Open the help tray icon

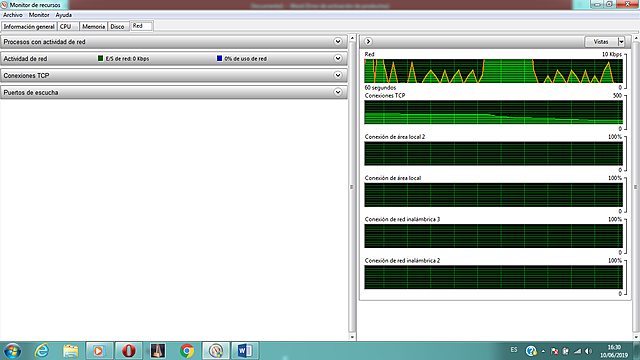click(x=531, y=351)
